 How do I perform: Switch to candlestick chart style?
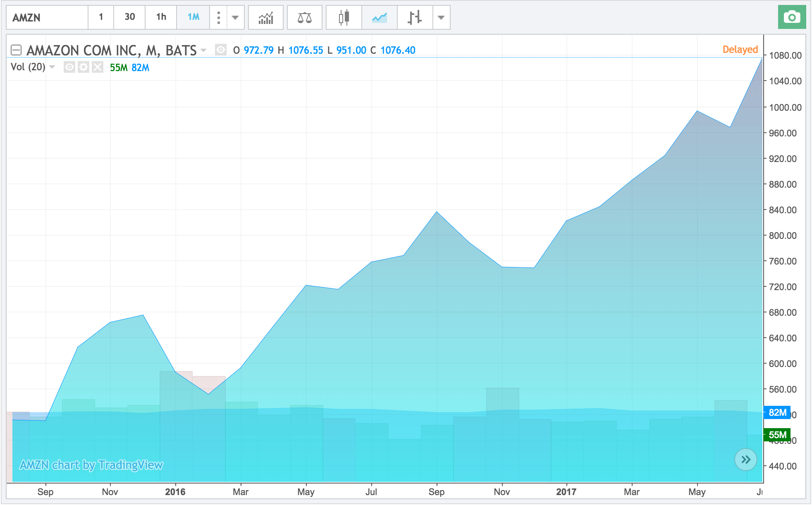tap(344, 17)
